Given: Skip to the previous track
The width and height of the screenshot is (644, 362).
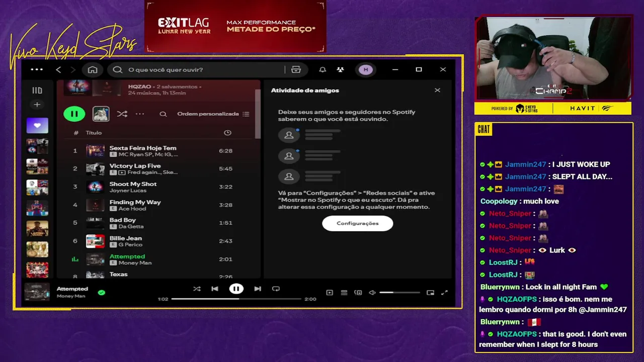Looking at the screenshot, I should point(215,289).
